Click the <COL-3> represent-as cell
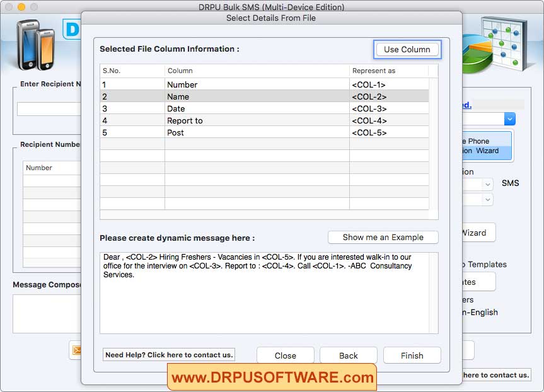 [389, 108]
